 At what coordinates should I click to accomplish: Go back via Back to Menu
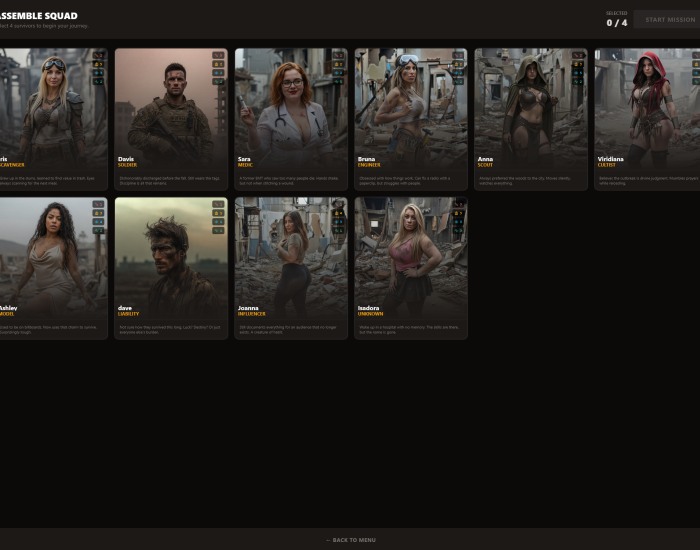(350, 540)
